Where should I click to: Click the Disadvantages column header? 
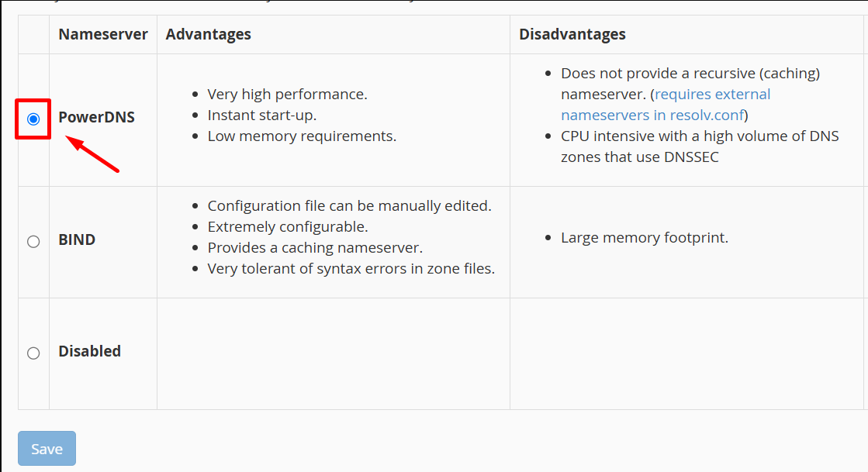pyautogui.click(x=572, y=34)
